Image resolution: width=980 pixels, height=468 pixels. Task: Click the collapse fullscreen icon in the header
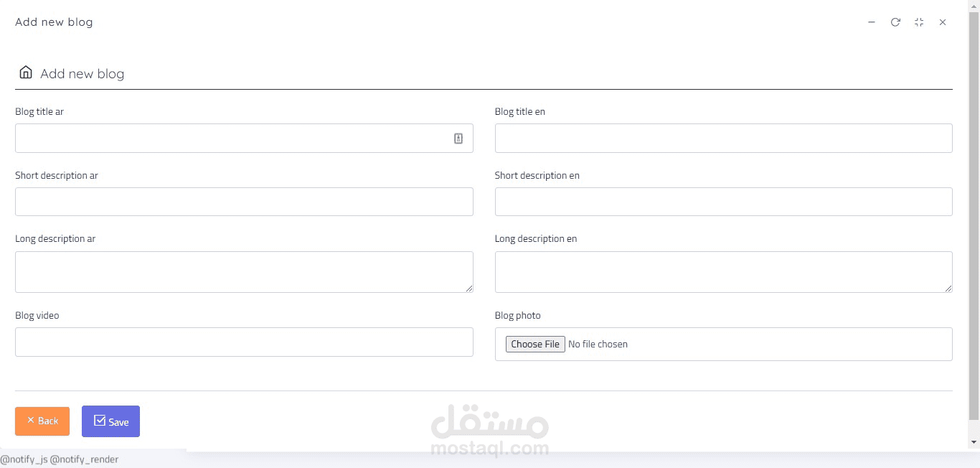919,22
